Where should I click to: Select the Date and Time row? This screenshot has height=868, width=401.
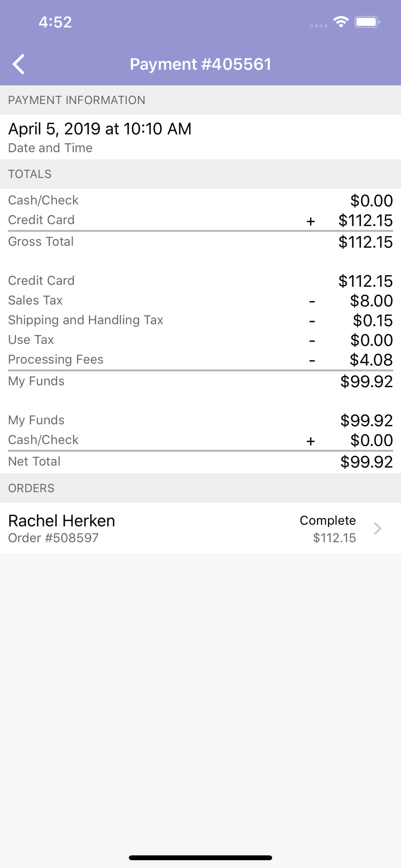200,137
